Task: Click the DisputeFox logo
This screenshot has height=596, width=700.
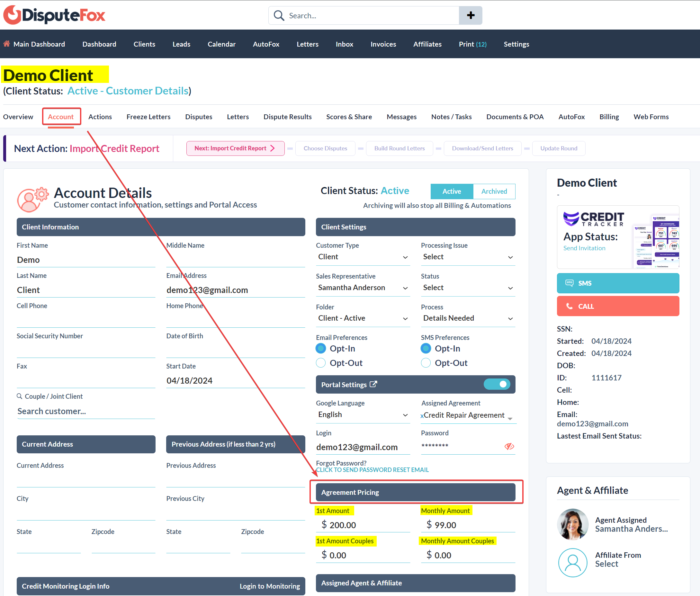Action: point(54,15)
